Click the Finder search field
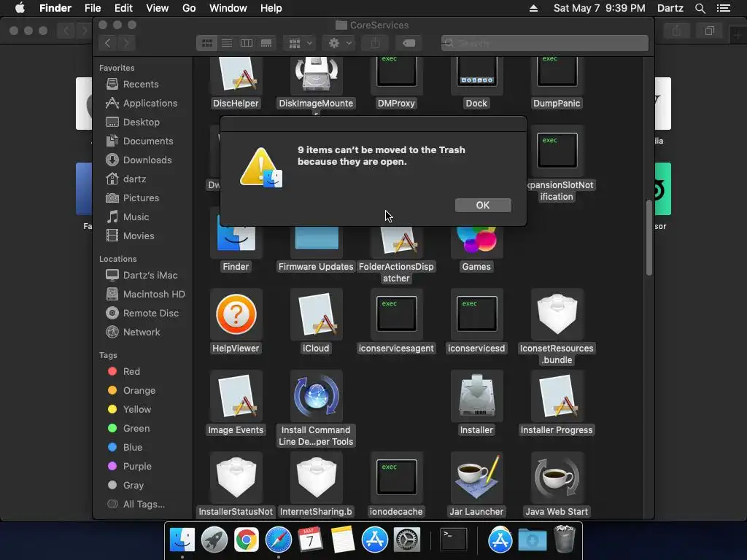Screen dimensions: 747x560 pos(544,43)
